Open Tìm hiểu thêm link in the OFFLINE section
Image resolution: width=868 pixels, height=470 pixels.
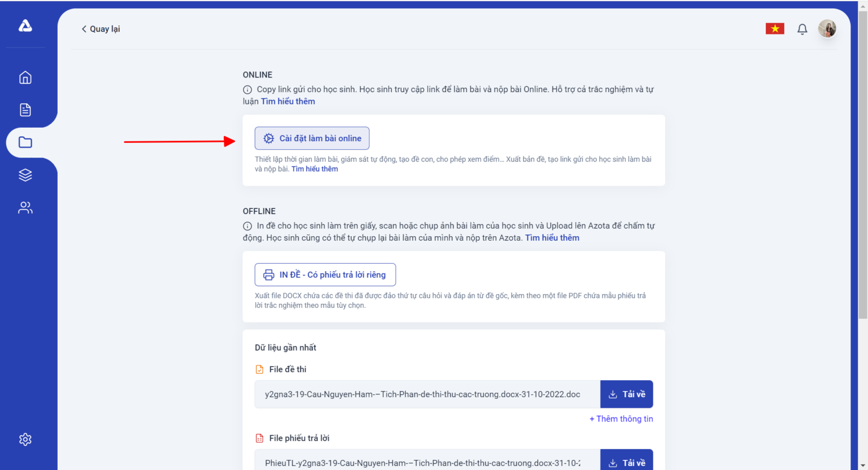(x=552, y=238)
